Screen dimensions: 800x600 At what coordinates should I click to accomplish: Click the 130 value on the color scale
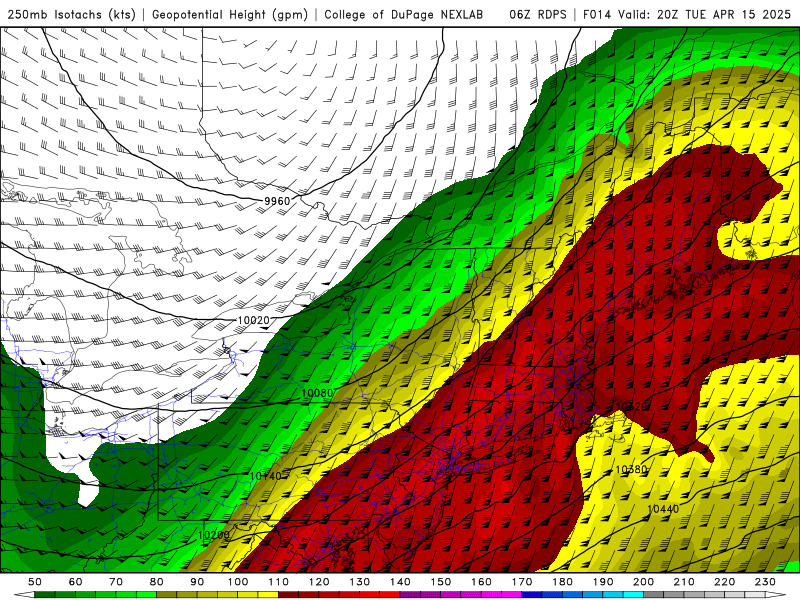[x=360, y=582]
